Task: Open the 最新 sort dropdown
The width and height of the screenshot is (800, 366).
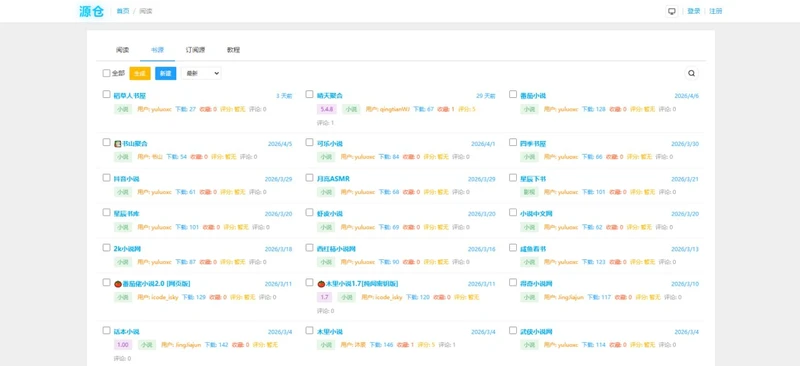Action: [201, 74]
